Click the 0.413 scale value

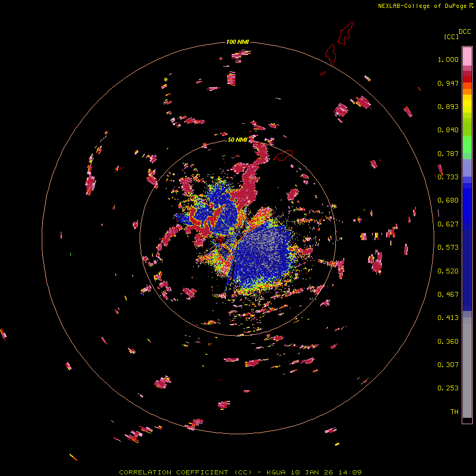click(448, 318)
